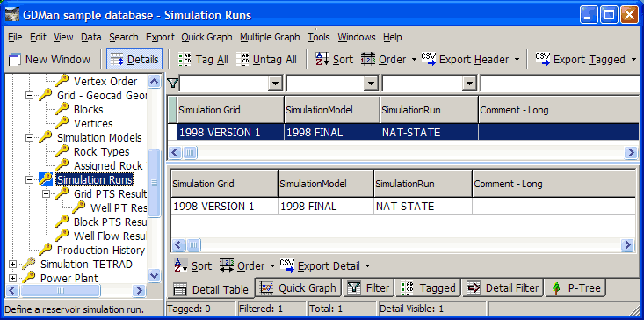Click key icon beside Well PT Res
The width and height of the screenshot is (644, 320).
(x=79, y=207)
